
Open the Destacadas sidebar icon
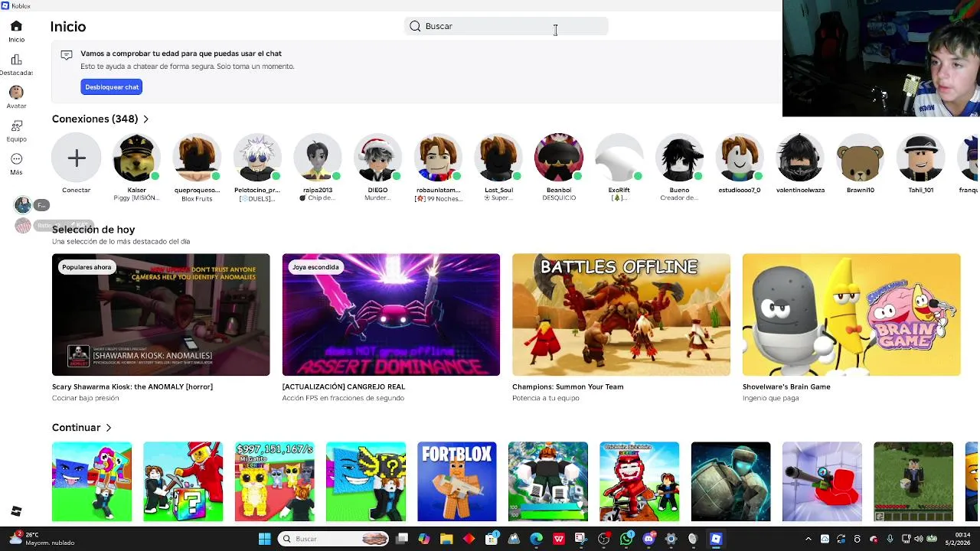[x=16, y=60]
